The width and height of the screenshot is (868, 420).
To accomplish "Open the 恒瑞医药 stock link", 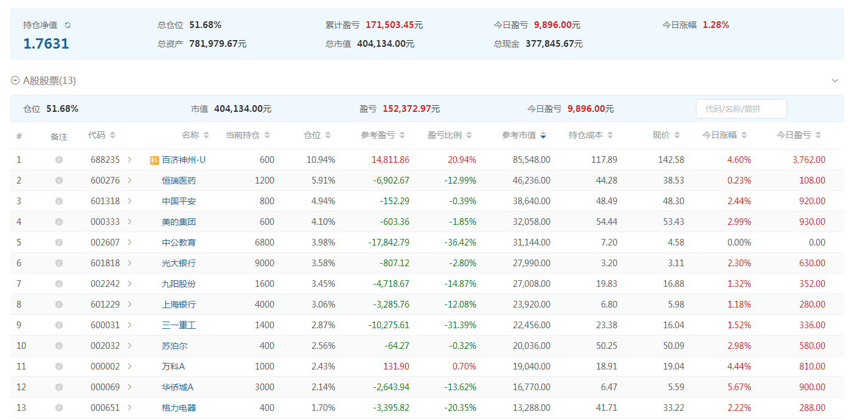I will click(x=179, y=181).
